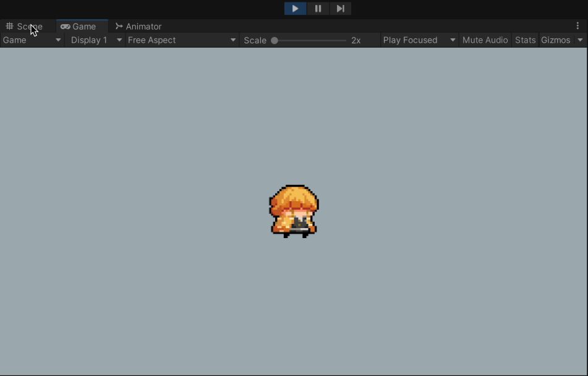Click the 2x scale value
Viewport: 588px width, 376px height.
pyautogui.click(x=356, y=40)
